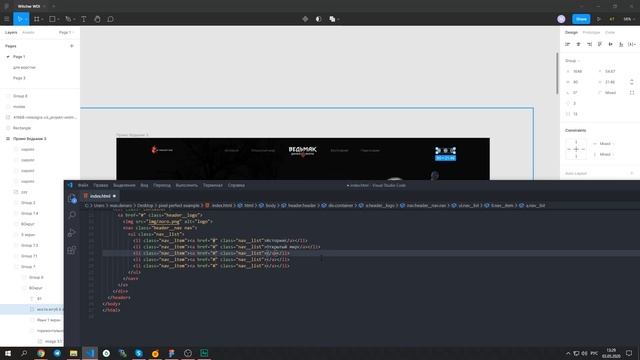
Task: Select Page 1 in the Pages list
Action: tap(19, 57)
